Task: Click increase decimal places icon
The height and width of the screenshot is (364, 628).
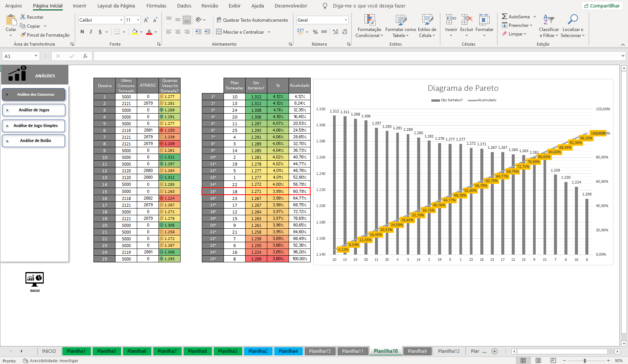Action: (x=335, y=32)
